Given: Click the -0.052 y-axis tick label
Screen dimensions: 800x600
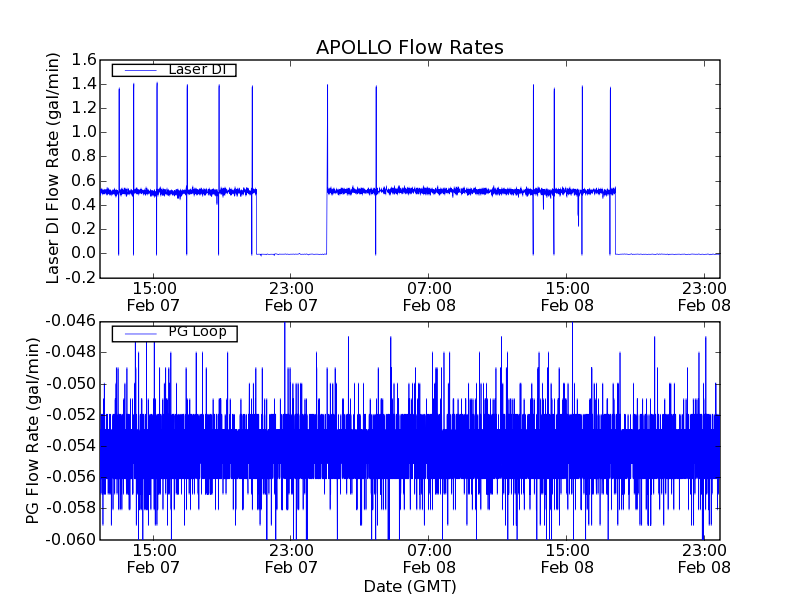Looking at the screenshot, I should [x=71, y=414].
